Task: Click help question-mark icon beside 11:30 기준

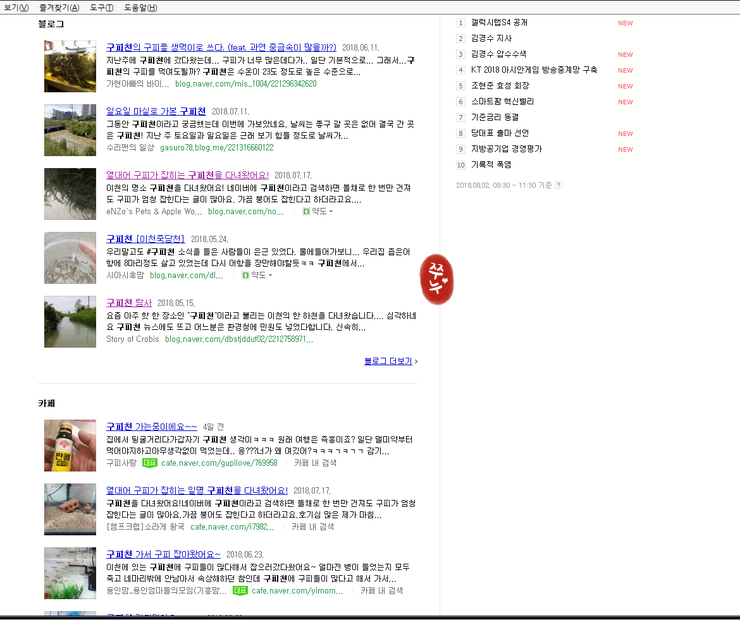Action: [x=558, y=185]
